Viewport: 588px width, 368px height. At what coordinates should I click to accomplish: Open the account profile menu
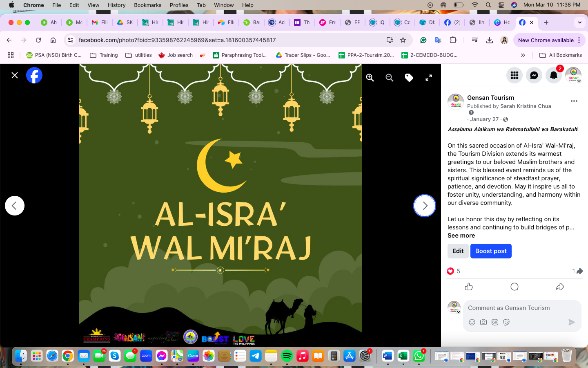tap(573, 75)
